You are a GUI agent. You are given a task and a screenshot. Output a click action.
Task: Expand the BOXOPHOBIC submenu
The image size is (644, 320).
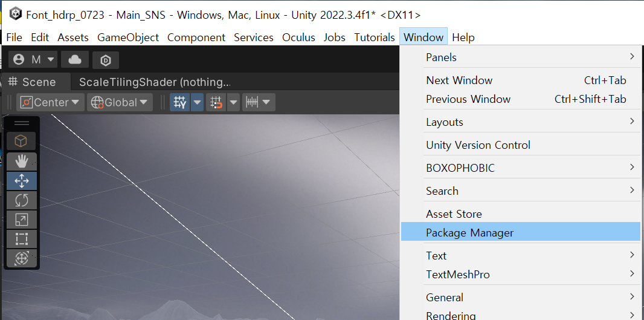(520, 168)
